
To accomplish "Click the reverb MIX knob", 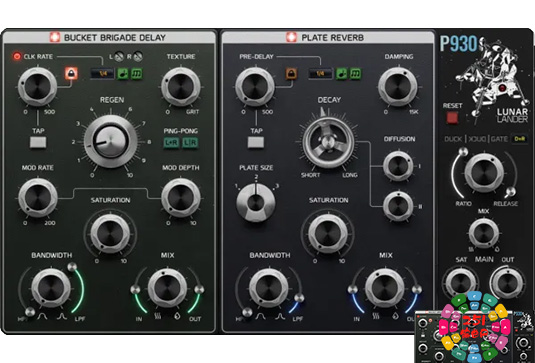I will [385, 288].
